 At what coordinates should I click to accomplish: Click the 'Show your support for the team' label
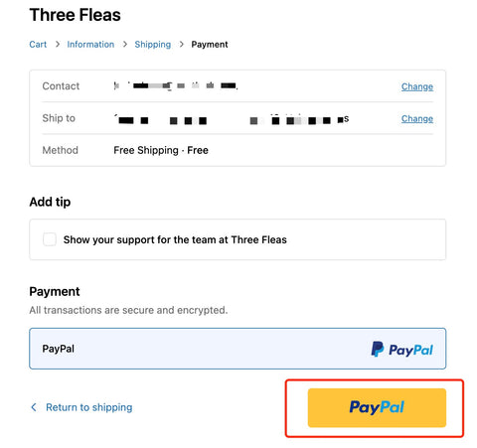click(x=175, y=239)
